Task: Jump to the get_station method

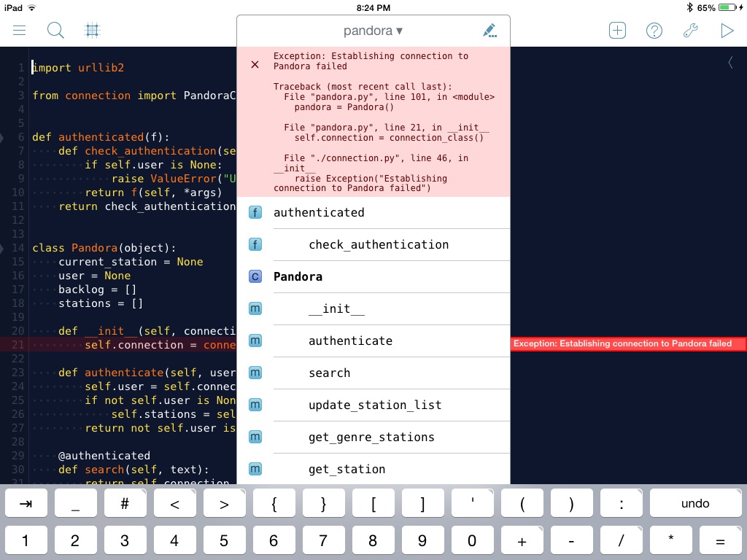Action: coord(373,469)
